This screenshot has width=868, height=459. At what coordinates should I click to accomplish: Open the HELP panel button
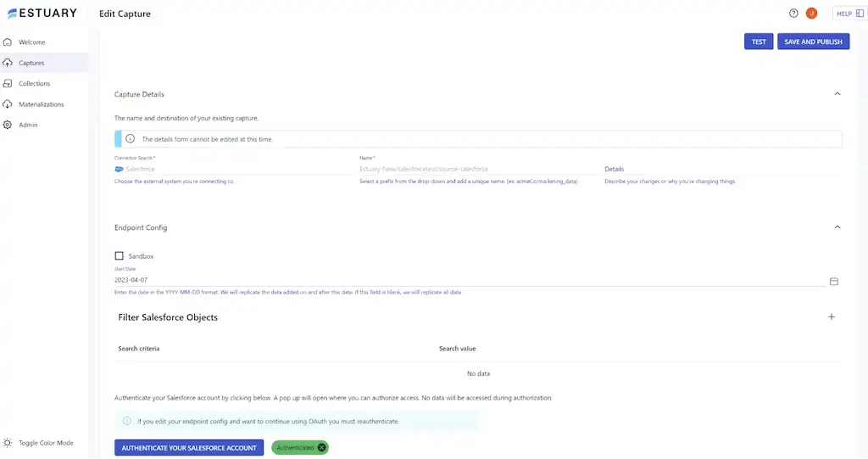(850, 14)
